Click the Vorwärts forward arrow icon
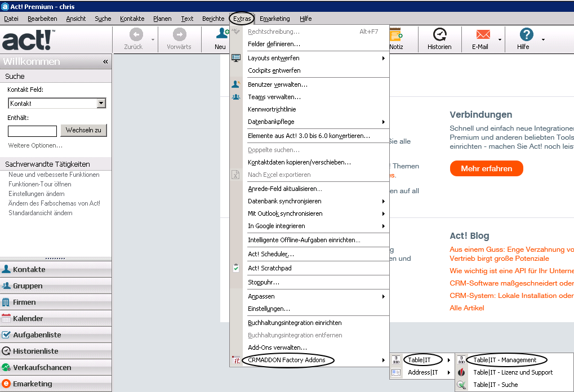 pos(179,35)
